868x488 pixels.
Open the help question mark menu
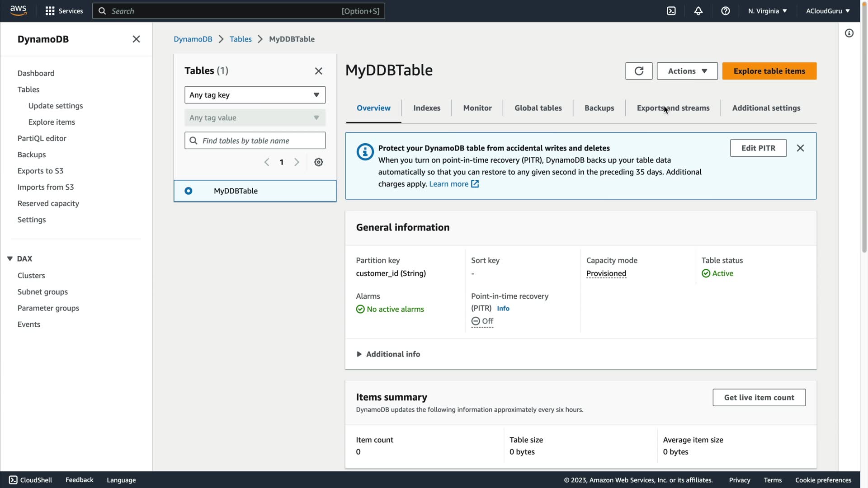726,11
